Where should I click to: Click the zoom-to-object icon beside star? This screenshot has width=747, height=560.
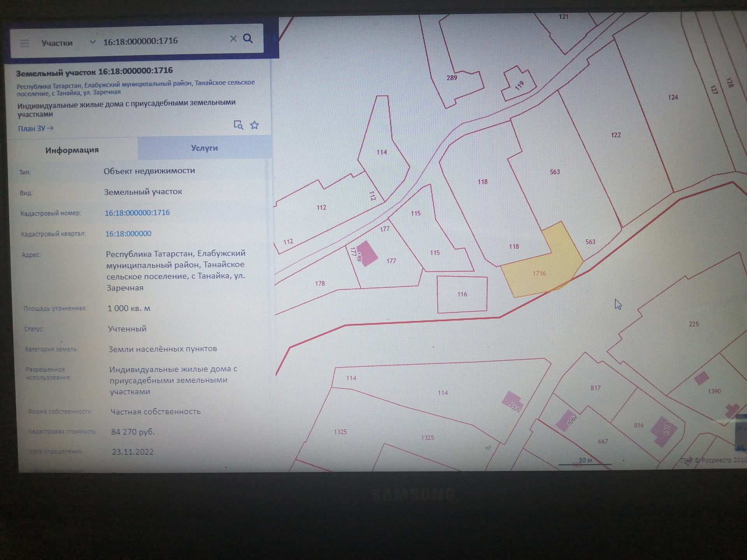[x=238, y=125]
